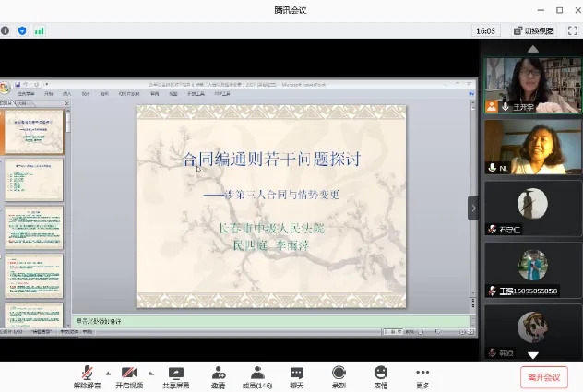
Task: Show meeting info icon at top left
Action: point(6,30)
